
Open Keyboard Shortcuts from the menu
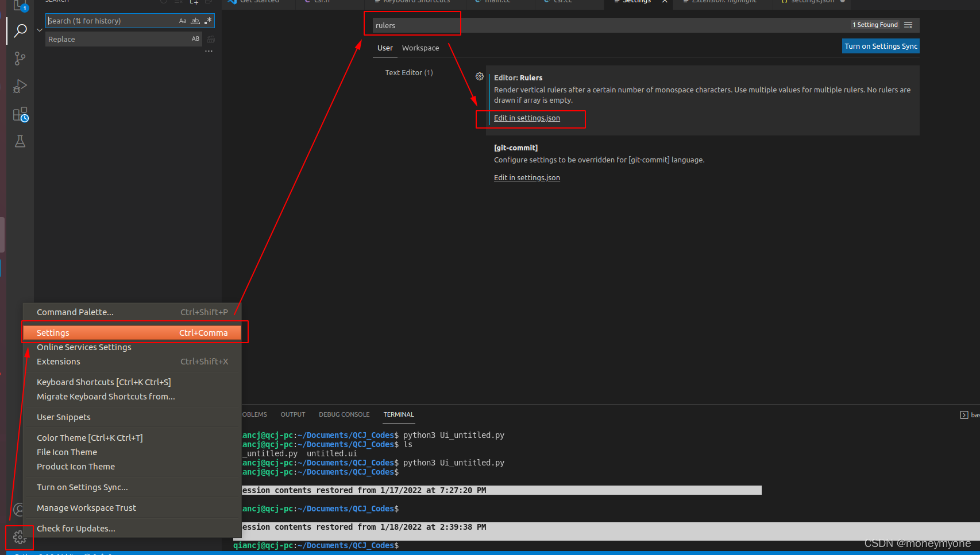[x=132, y=382]
